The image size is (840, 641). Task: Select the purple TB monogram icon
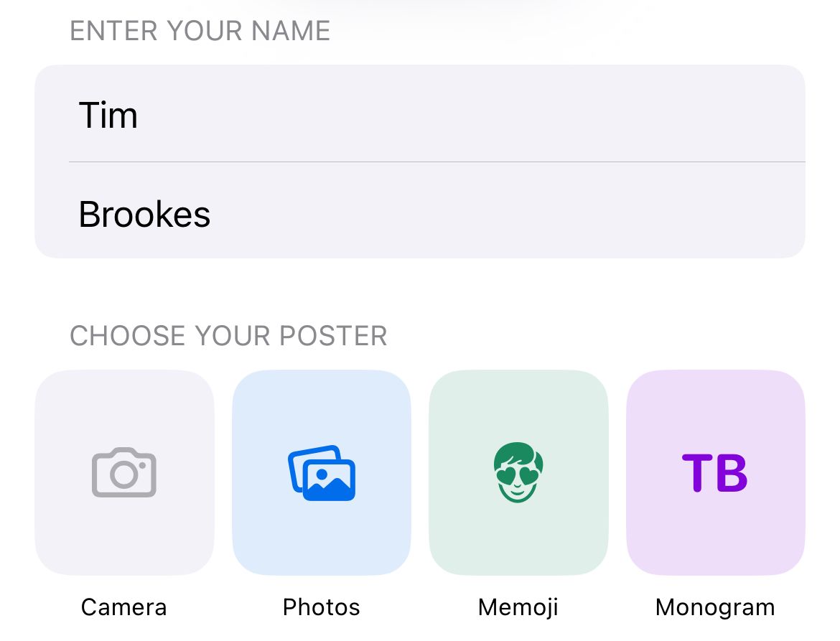pyautogui.click(x=716, y=472)
